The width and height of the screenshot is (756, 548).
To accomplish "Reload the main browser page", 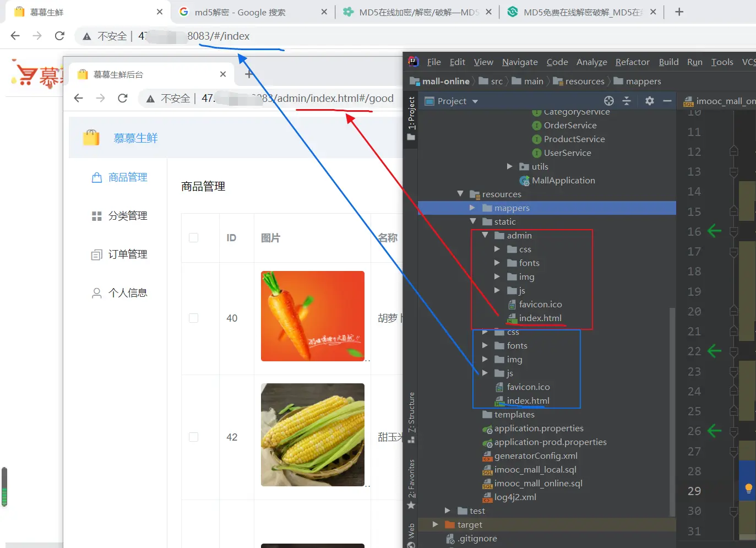I will point(59,36).
